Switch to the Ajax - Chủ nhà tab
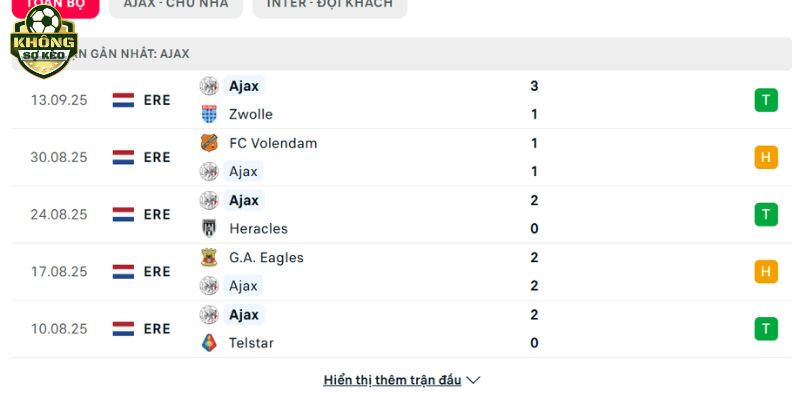This screenshot has width=800, height=400. [176, 4]
